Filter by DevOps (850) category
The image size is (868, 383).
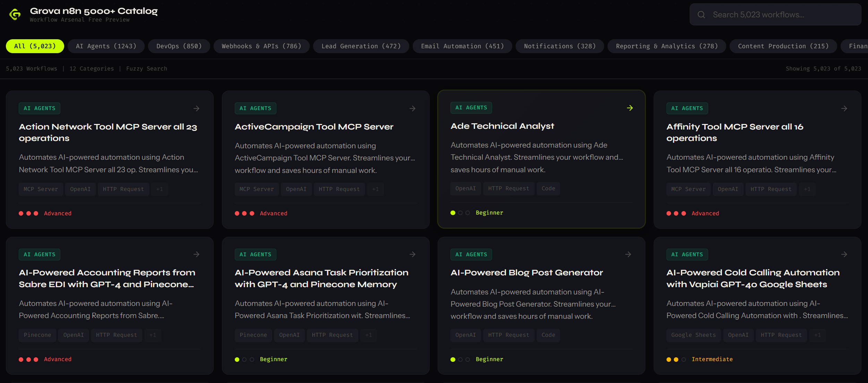point(179,46)
